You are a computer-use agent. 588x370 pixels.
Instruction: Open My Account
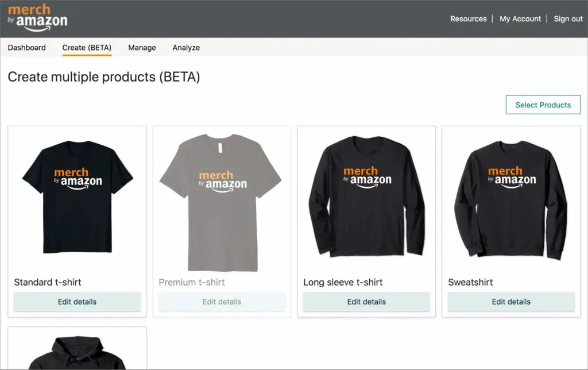[x=520, y=18]
